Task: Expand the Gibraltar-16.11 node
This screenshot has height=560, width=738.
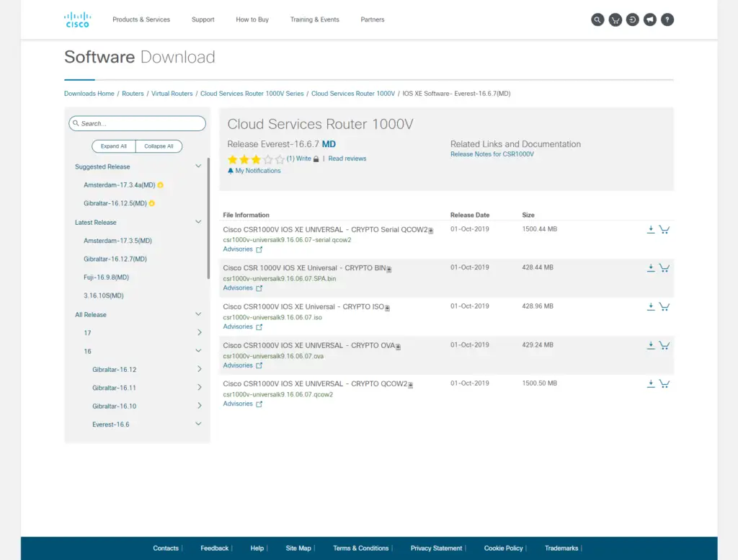Action: point(199,387)
